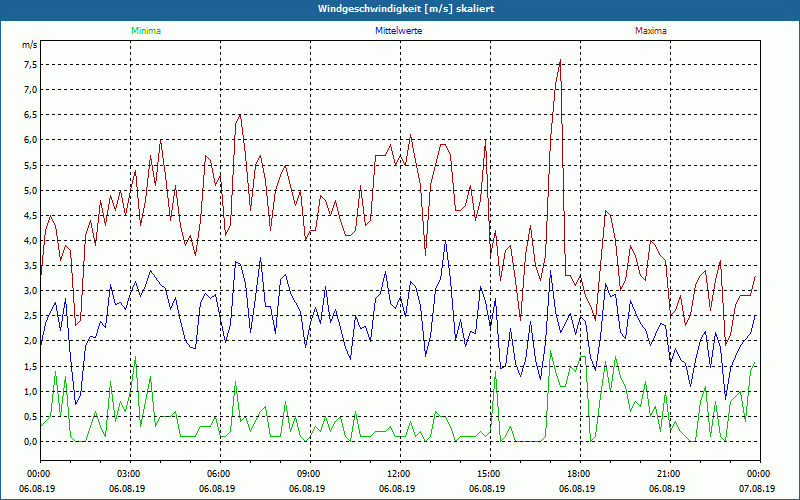Screen dimensions: 800x500
Task: Click the 4,5 y-axis value
Action: coord(30,215)
